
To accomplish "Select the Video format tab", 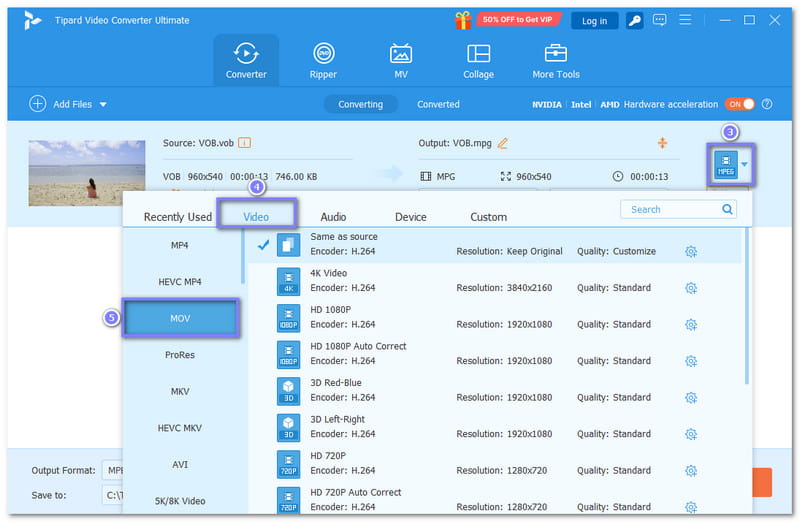I will (x=256, y=217).
